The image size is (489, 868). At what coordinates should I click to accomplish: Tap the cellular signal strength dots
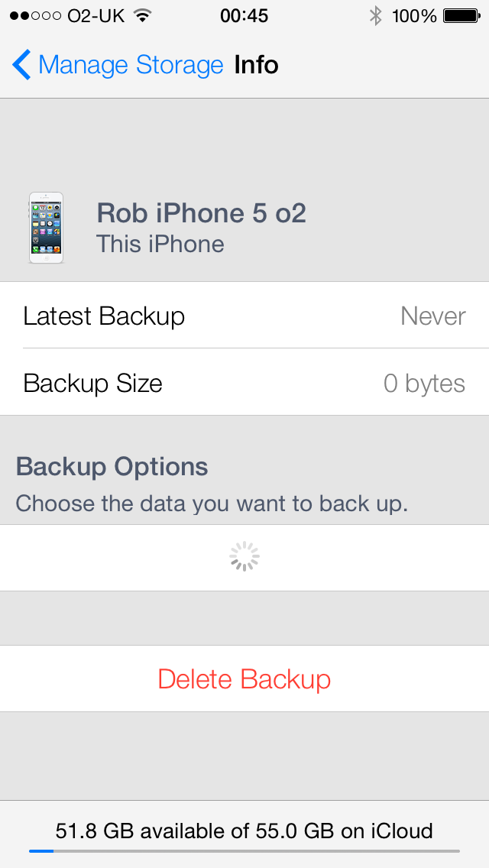click(35, 16)
